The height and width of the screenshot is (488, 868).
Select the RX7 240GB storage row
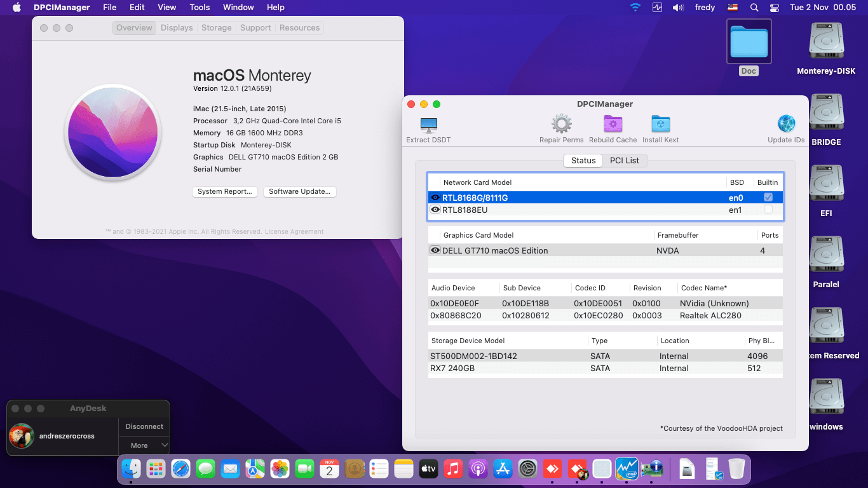pyautogui.click(x=606, y=368)
